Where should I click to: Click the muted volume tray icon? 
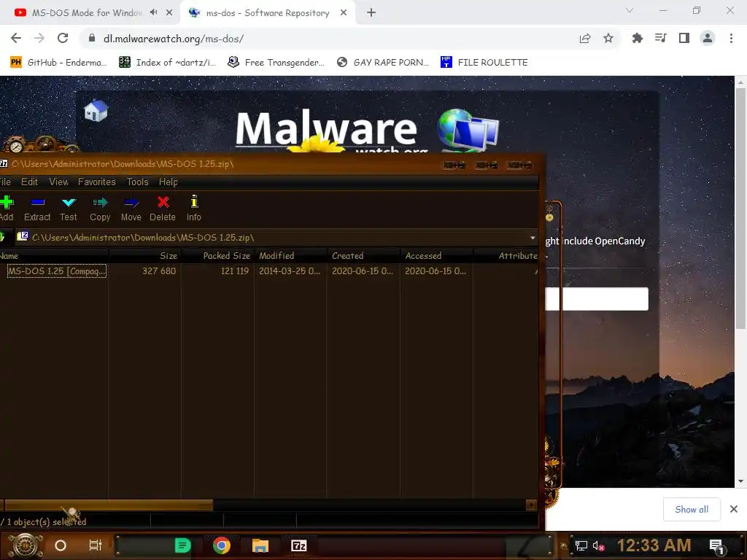pyautogui.click(x=598, y=545)
